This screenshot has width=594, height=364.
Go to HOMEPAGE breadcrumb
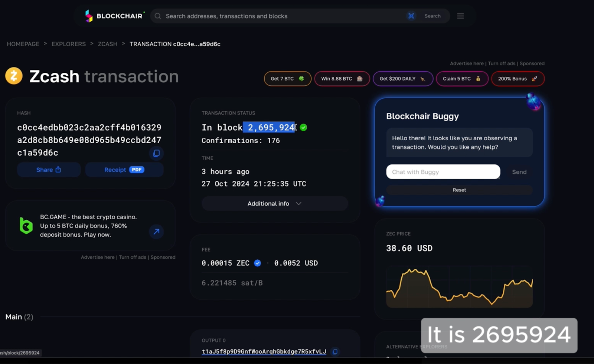(x=23, y=44)
